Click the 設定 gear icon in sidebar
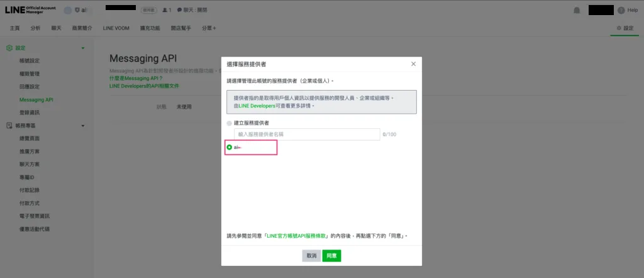Viewport: 644px width, 278px height. coord(9,48)
